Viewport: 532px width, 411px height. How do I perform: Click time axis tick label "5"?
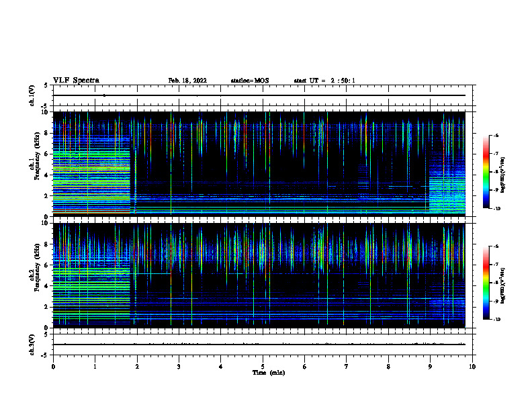click(263, 367)
